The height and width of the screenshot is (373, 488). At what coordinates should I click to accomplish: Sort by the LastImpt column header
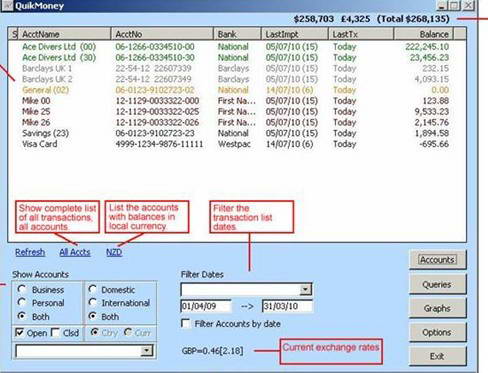point(295,34)
